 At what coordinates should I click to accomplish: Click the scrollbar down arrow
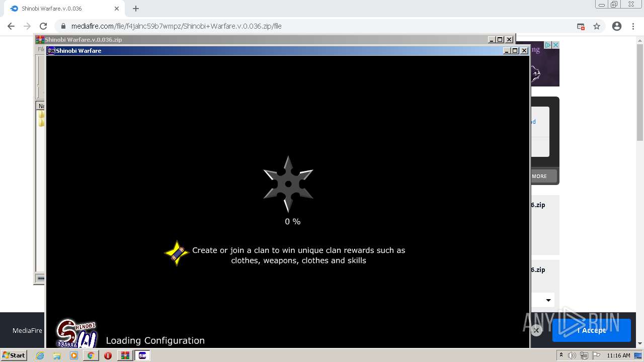click(640, 343)
